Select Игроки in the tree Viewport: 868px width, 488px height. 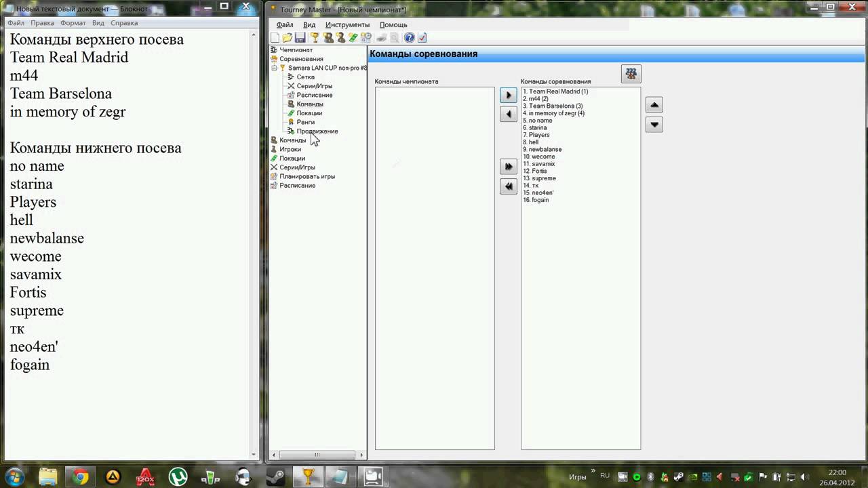pyautogui.click(x=290, y=149)
